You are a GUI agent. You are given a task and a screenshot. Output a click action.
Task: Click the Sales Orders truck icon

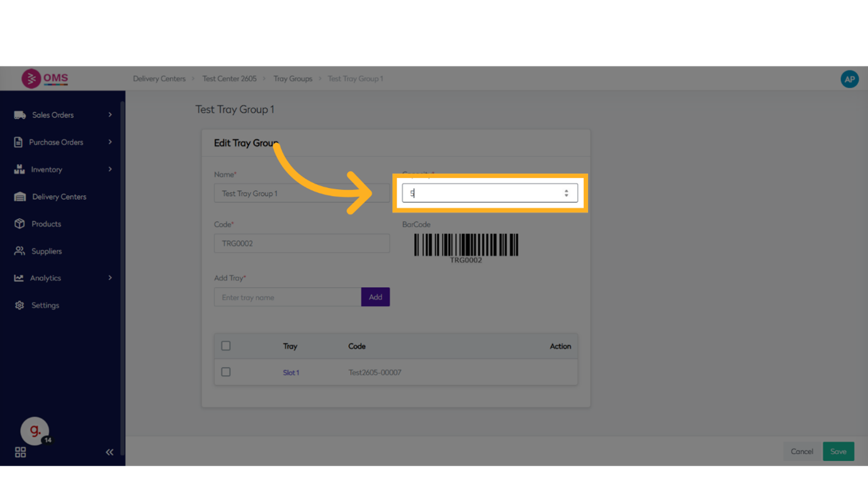(x=20, y=115)
